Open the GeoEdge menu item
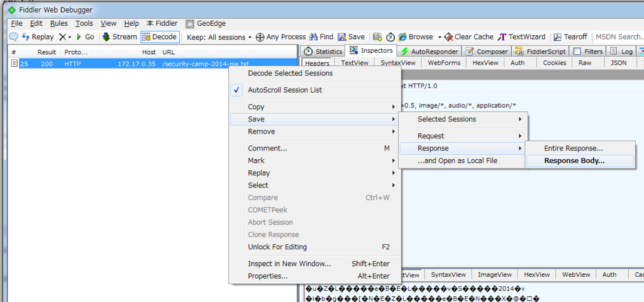The height and width of the screenshot is (302, 644). click(x=206, y=23)
